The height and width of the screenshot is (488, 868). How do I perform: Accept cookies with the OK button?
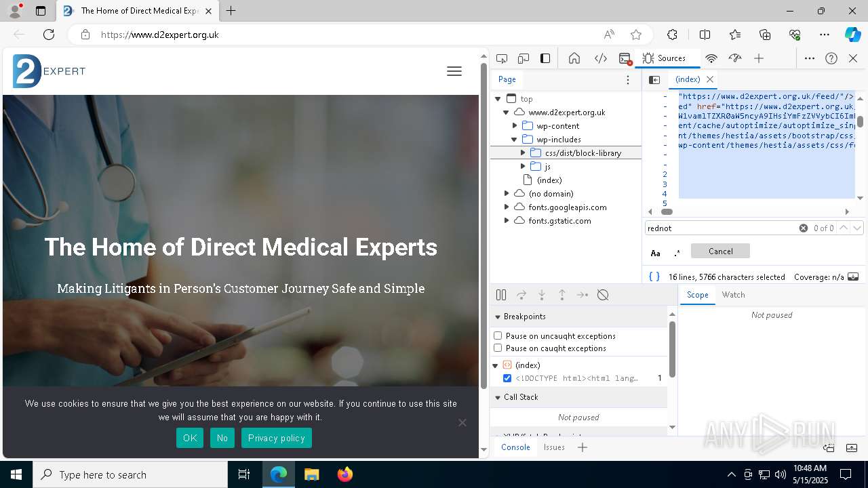pyautogui.click(x=190, y=438)
